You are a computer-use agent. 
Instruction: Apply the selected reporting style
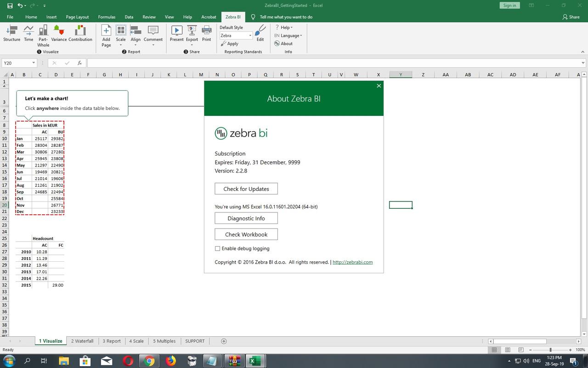pyautogui.click(x=229, y=44)
